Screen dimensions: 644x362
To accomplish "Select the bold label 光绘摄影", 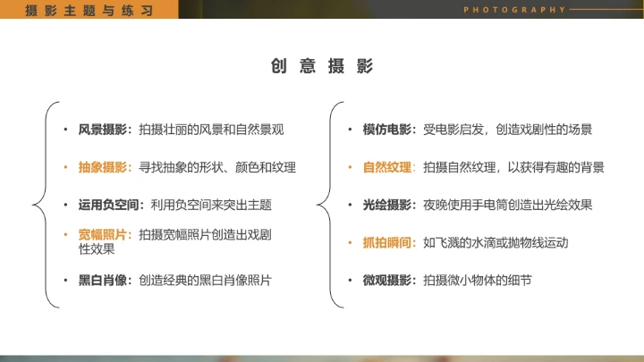I will [387, 205].
